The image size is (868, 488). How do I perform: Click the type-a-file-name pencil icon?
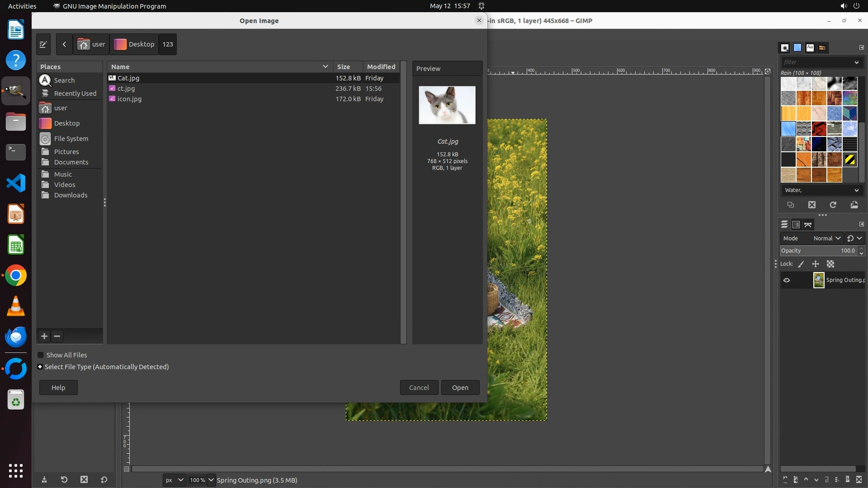pos(43,44)
